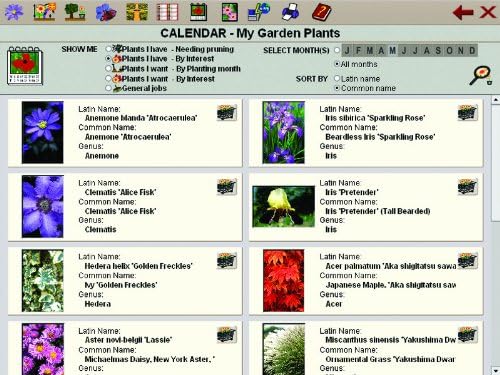Screen dimensions: 500x375
Task: Select Plants I want - By Planting month
Action: (108, 69)
